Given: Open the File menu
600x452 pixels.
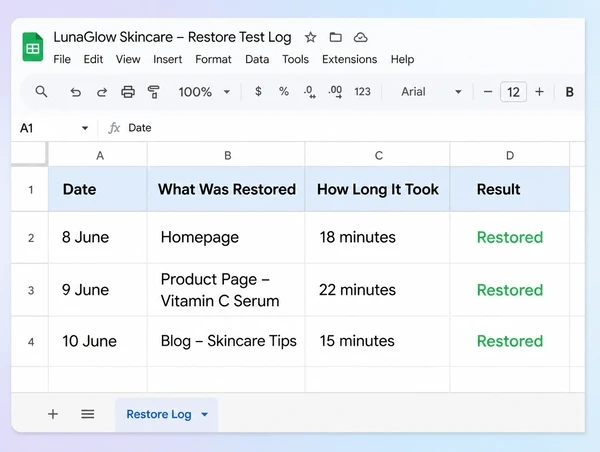Looking at the screenshot, I should coord(62,59).
